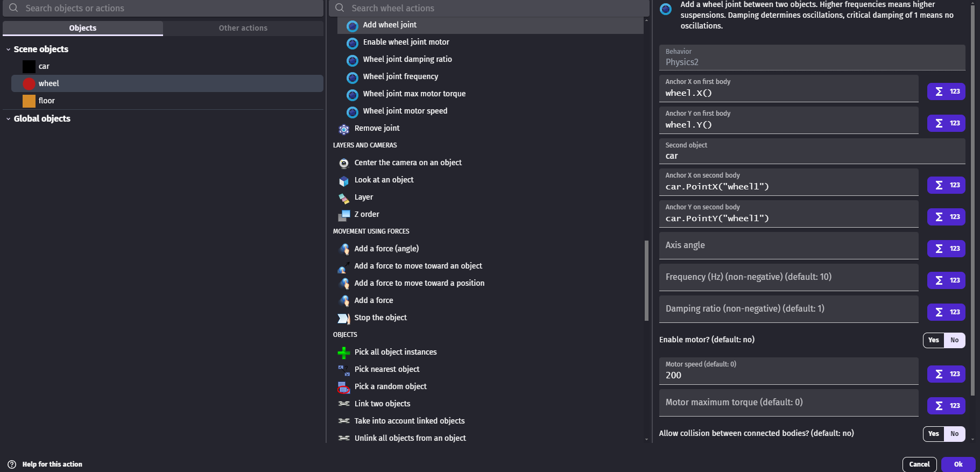Choose the Layer action icon
Screen dimensions: 980x472
click(344, 198)
